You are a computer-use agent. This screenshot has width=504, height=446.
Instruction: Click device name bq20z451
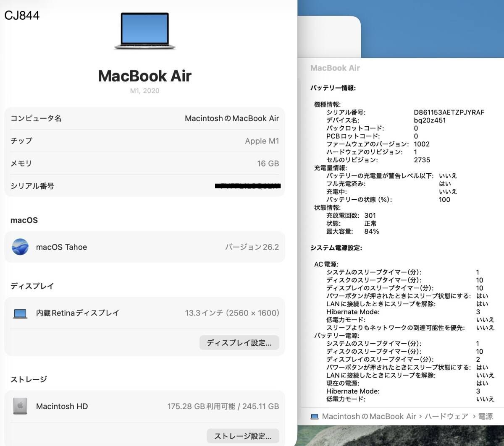coord(430,120)
